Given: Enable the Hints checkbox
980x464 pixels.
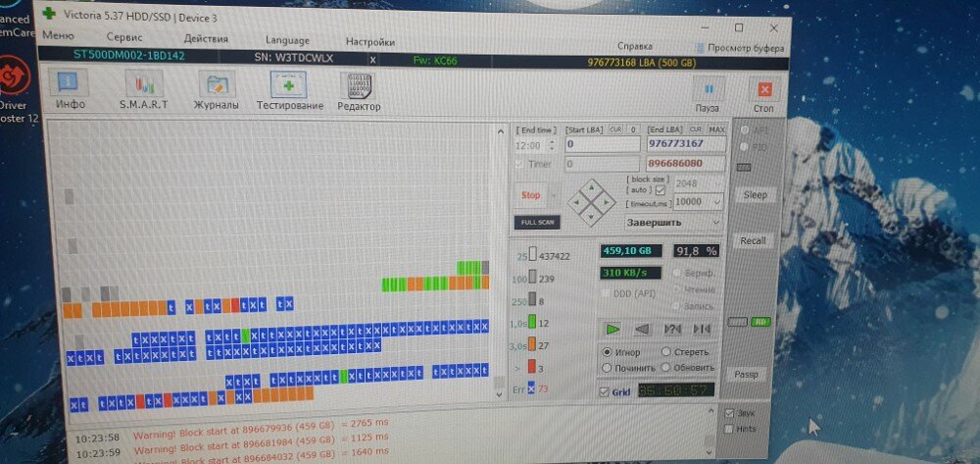Looking at the screenshot, I should tap(729, 429).
